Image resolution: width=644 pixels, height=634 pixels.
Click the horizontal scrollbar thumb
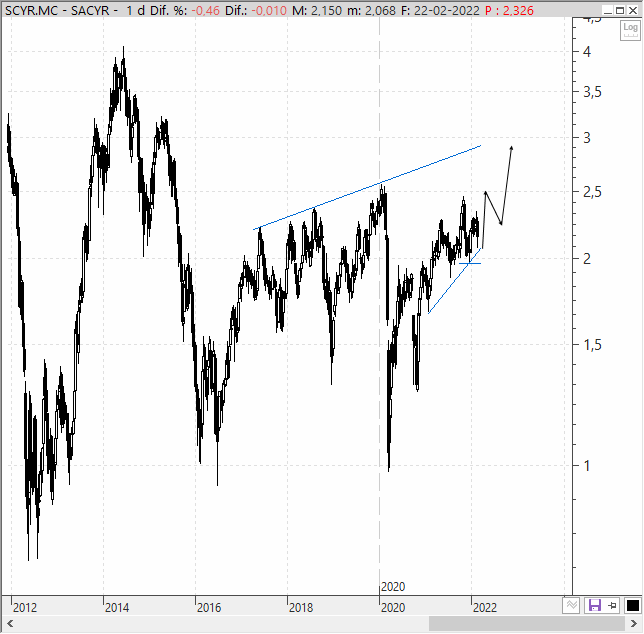pos(527,624)
